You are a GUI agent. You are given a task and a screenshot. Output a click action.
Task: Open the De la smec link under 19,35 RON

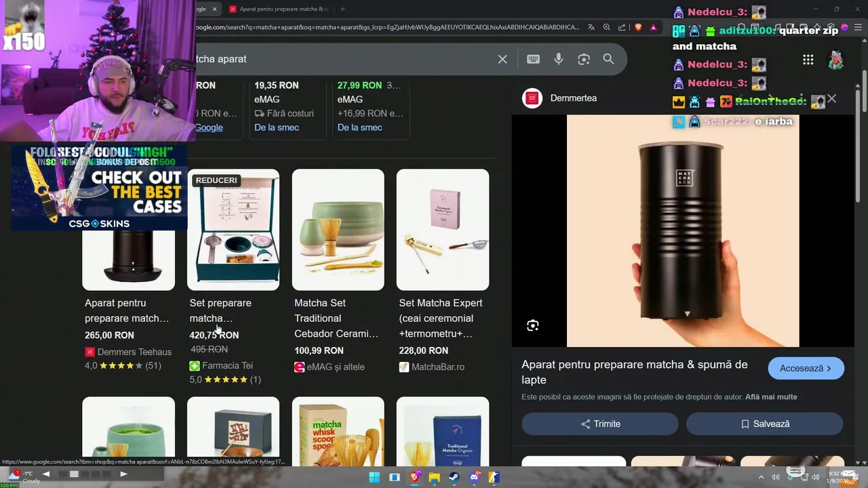click(277, 127)
